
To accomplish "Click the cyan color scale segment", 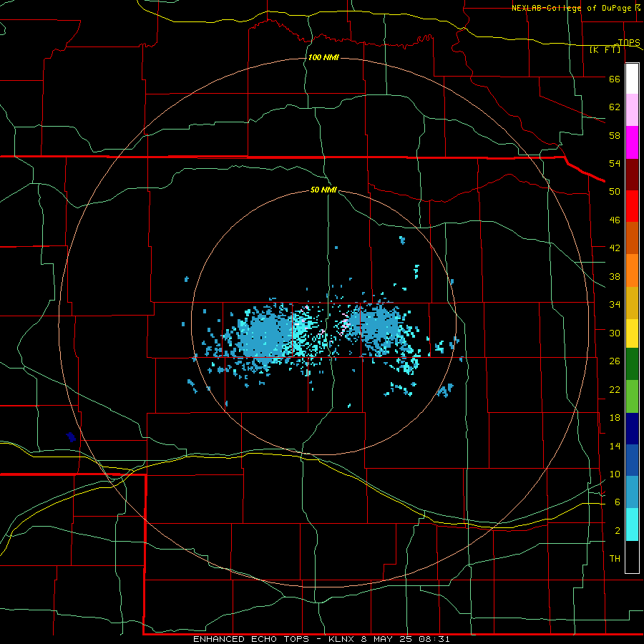I will (632, 525).
